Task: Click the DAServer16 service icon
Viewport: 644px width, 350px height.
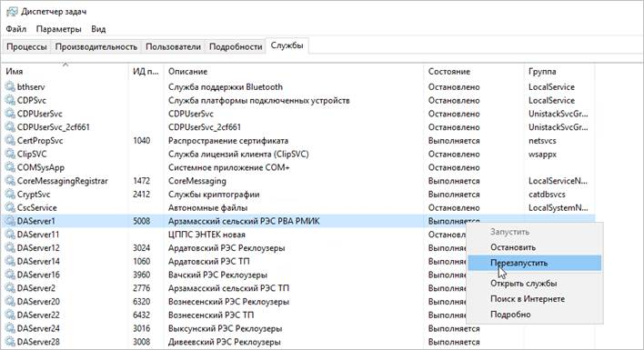Action: 10,275
